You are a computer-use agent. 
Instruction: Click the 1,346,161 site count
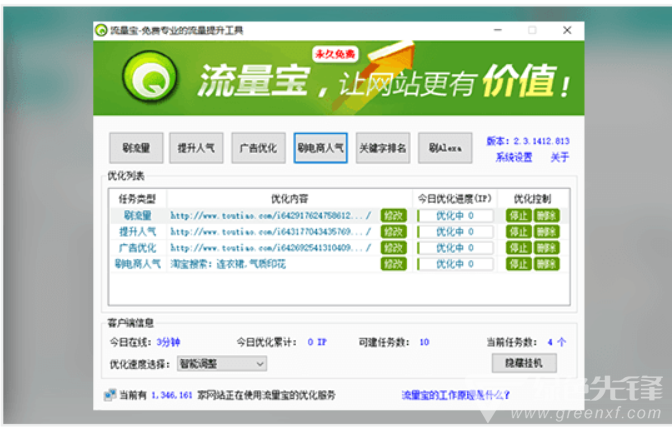click(172, 395)
